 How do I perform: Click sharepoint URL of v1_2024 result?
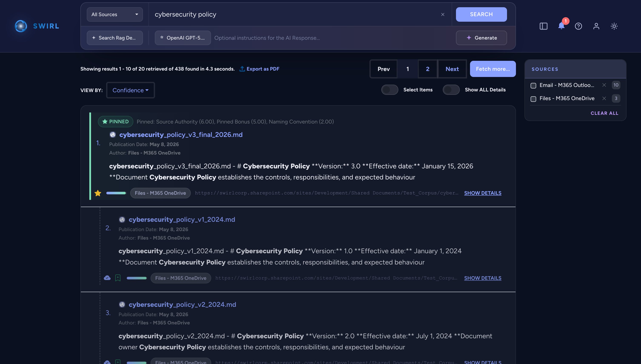pos(336,278)
